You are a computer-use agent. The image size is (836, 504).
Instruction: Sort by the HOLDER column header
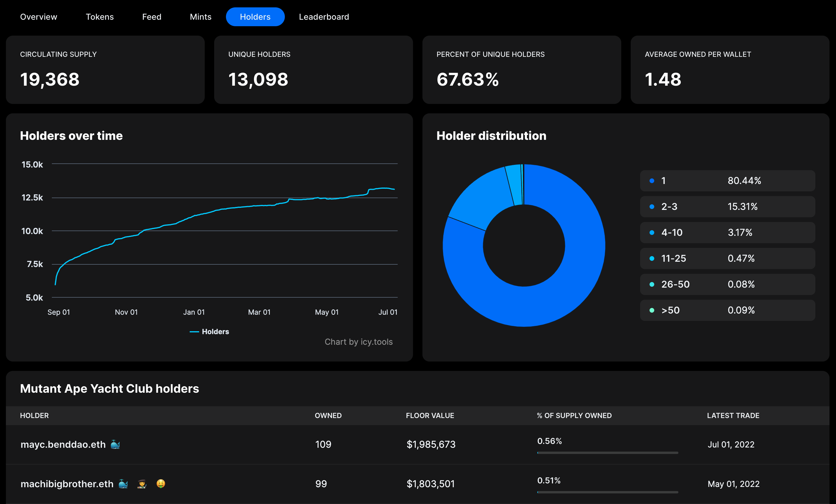click(34, 415)
